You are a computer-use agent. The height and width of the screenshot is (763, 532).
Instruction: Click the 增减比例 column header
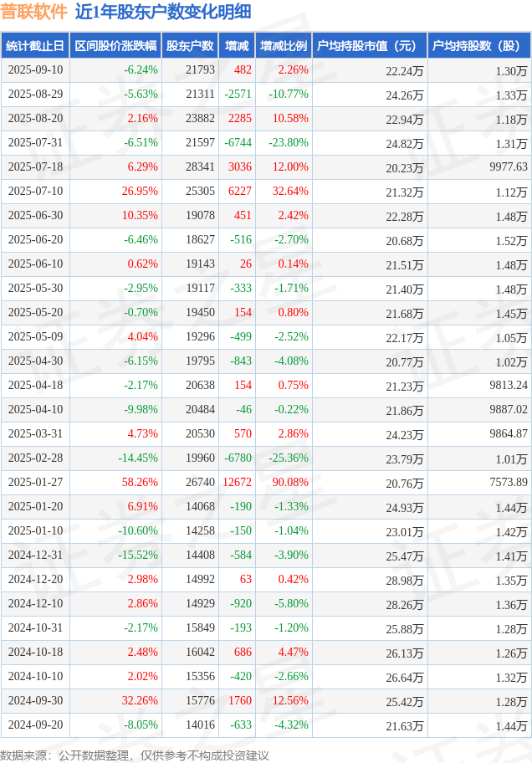click(x=284, y=46)
